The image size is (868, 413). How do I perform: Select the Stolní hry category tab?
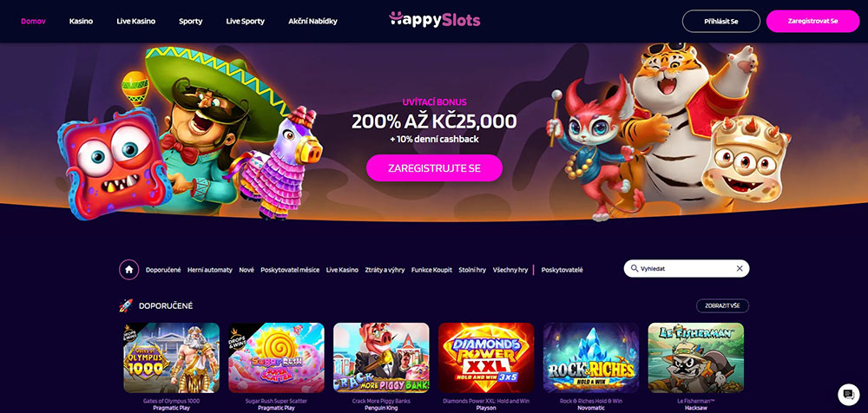point(472,270)
